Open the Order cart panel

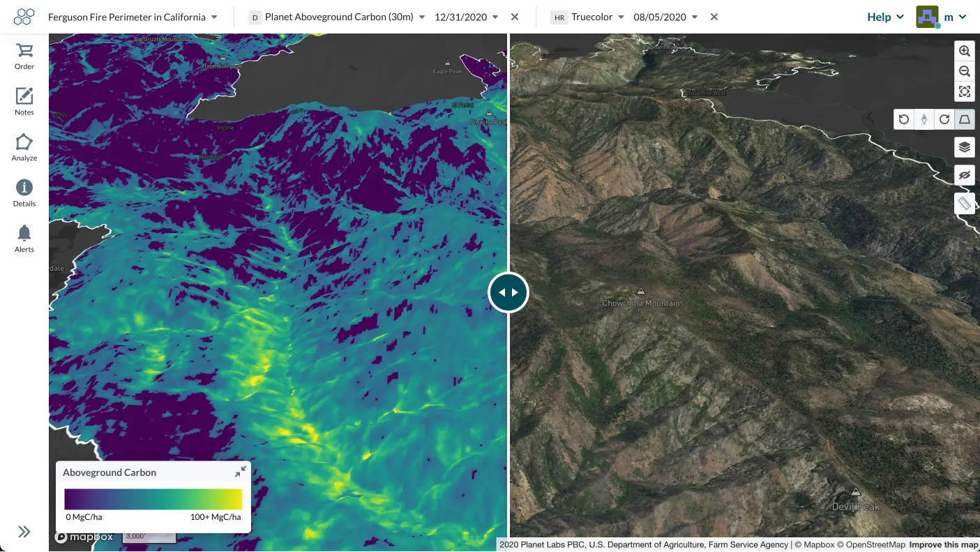click(24, 57)
